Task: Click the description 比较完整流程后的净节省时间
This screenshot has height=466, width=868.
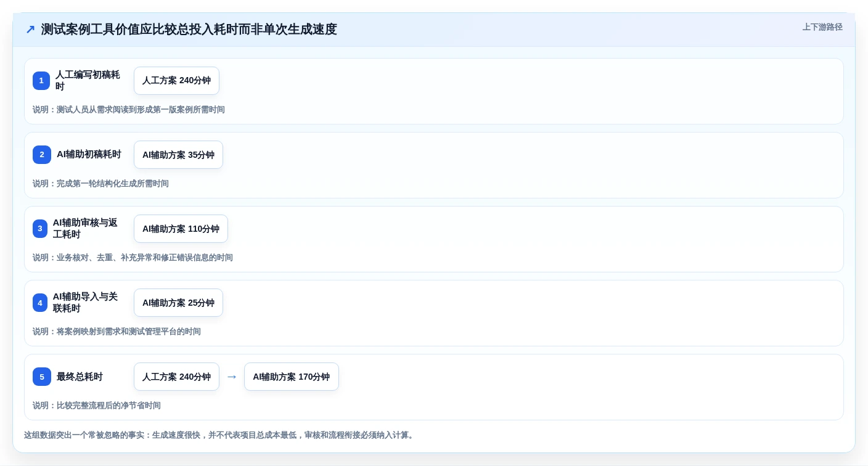Action: point(97,406)
